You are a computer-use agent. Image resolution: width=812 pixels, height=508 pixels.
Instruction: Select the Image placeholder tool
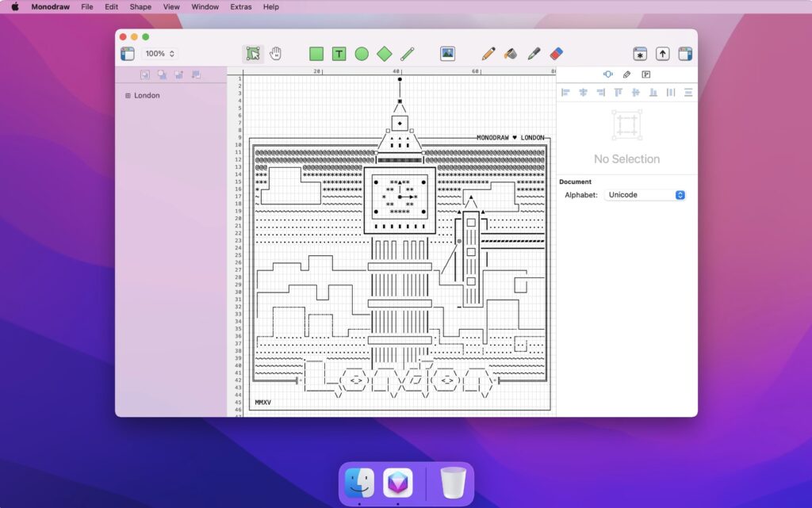[x=448, y=54]
